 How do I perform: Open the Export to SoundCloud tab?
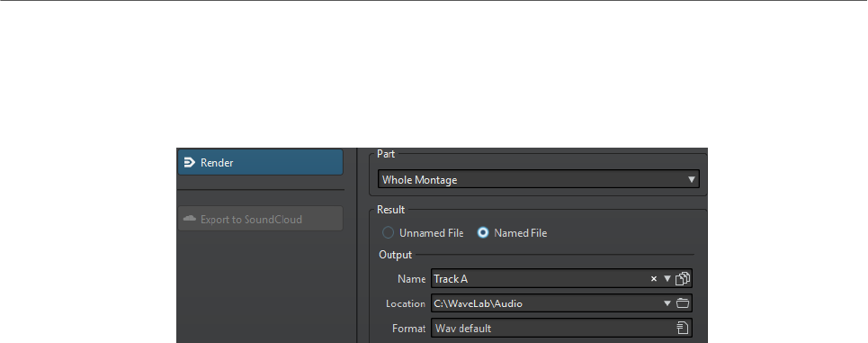pos(260,219)
